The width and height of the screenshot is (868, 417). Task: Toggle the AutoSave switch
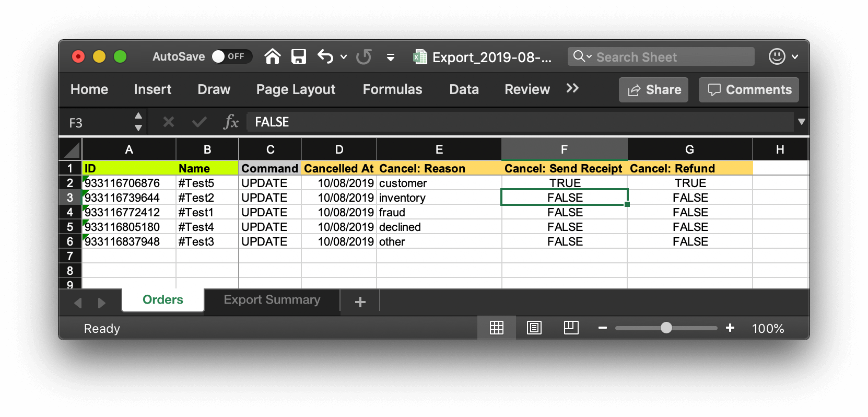coord(231,56)
